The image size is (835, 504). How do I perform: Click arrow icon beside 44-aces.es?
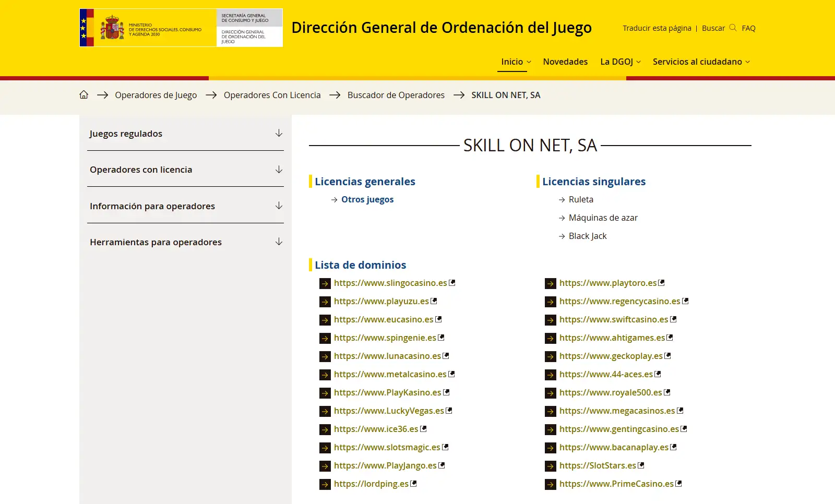click(x=551, y=375)
